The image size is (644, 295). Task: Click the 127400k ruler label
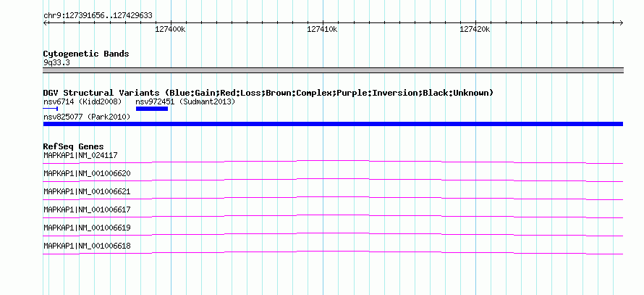point(170,30)
